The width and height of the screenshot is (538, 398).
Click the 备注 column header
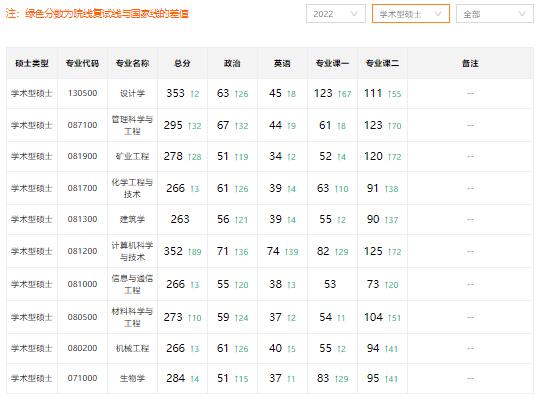tap(470, 63)
